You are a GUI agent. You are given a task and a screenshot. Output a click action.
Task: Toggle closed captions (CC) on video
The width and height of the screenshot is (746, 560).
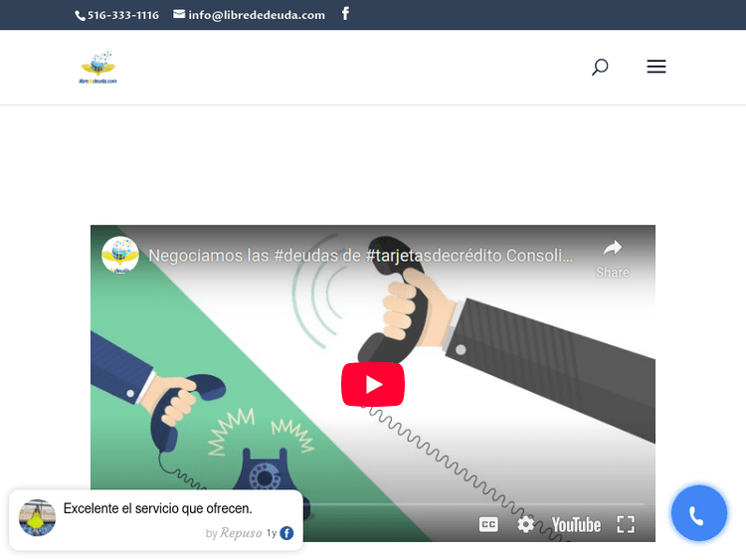click(x=488, y=524)
